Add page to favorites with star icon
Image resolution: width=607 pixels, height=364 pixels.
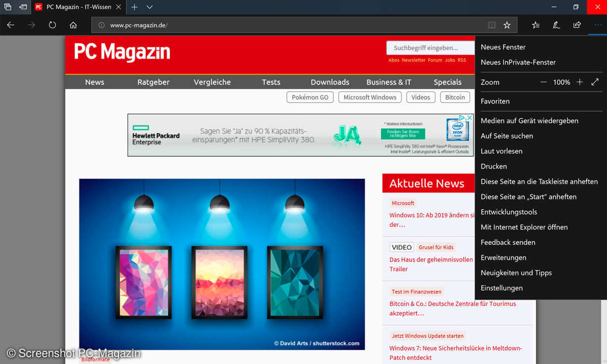507,25
